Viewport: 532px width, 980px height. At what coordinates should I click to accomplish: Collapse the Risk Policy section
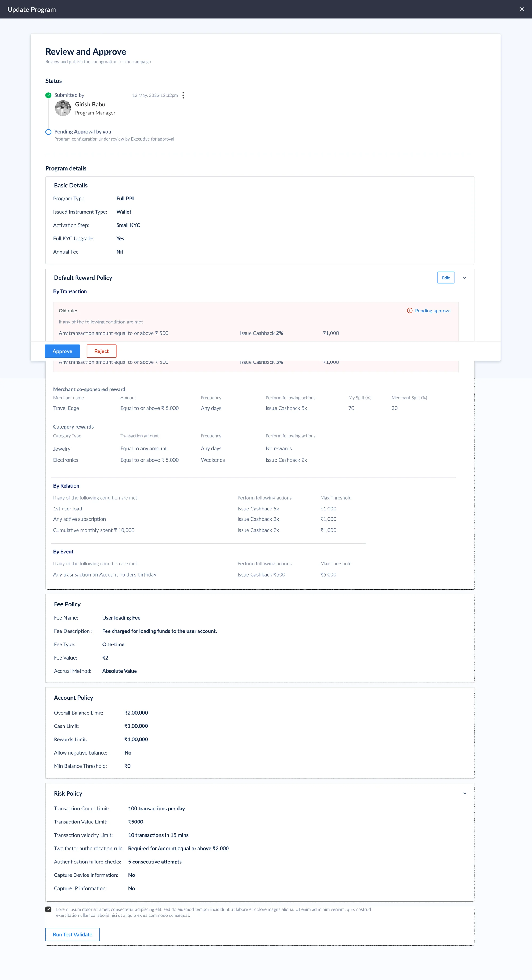pyautogui.click(x=465, y=794)
